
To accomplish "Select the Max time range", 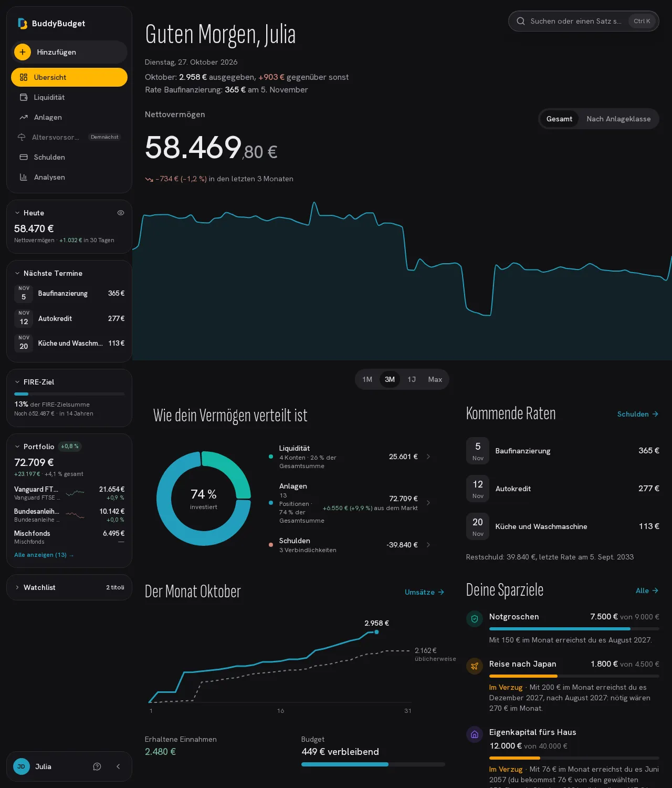I will [x=435, y=379].
